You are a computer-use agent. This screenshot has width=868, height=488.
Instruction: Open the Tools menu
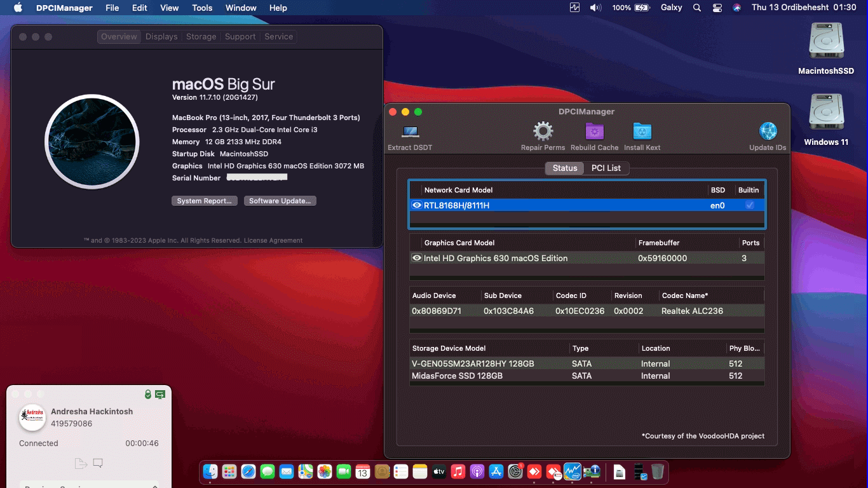(x=201, y=8)
